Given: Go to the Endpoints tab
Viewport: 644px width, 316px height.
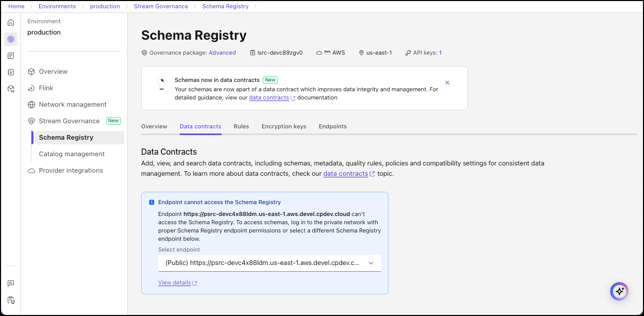Looking at the screenshot, I should [x=332, y=126].
